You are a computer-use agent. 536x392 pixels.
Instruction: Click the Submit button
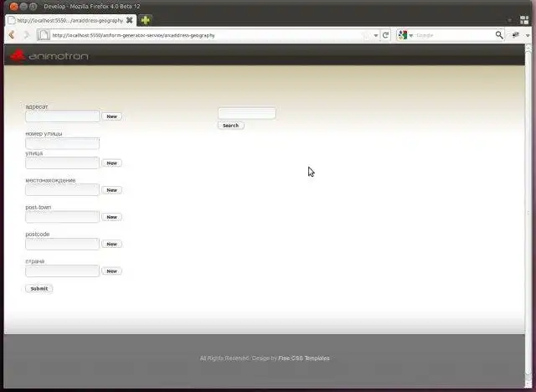[x=39, y=288]
